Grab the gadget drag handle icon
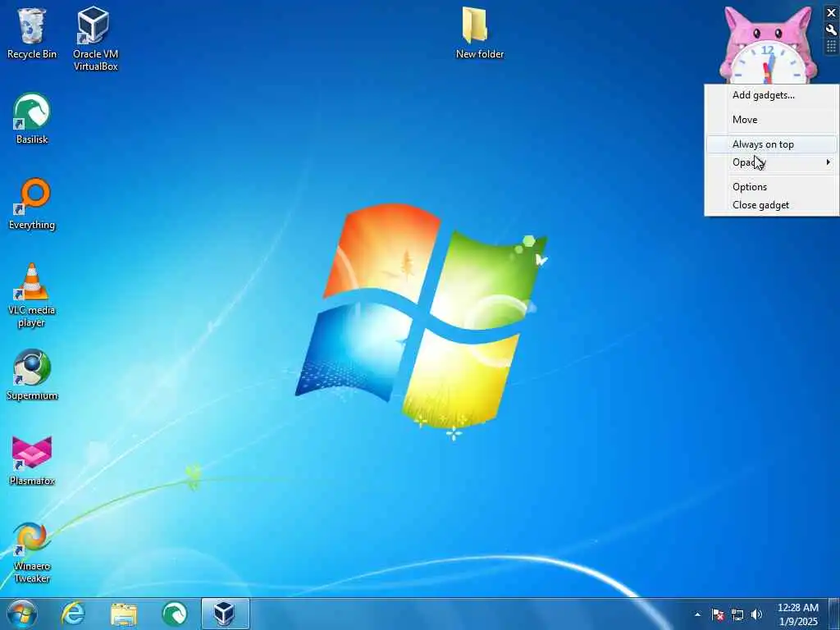 tap(831, 47)
